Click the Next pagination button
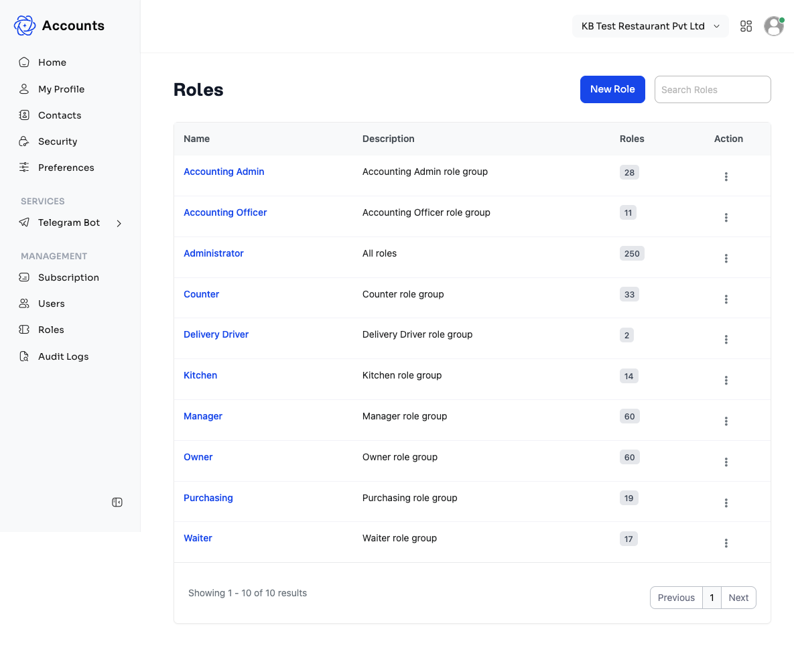Screen dimensions: 794x672 738,598
